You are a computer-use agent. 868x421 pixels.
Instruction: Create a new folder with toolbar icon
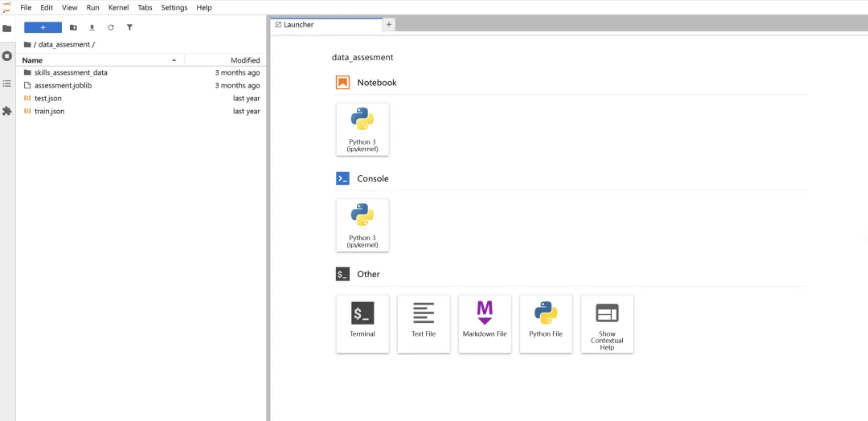tap(73, 27)
